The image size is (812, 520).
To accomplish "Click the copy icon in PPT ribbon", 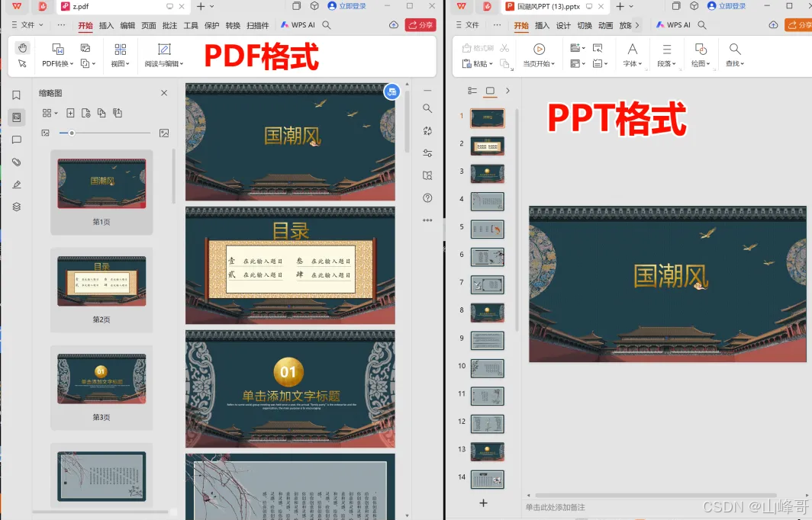I will (505, 63).
